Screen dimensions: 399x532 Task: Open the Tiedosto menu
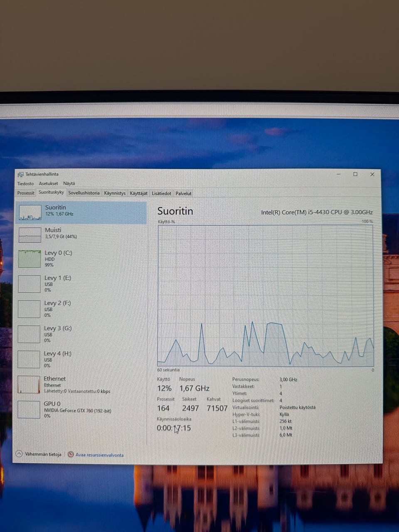click(25, 183)
